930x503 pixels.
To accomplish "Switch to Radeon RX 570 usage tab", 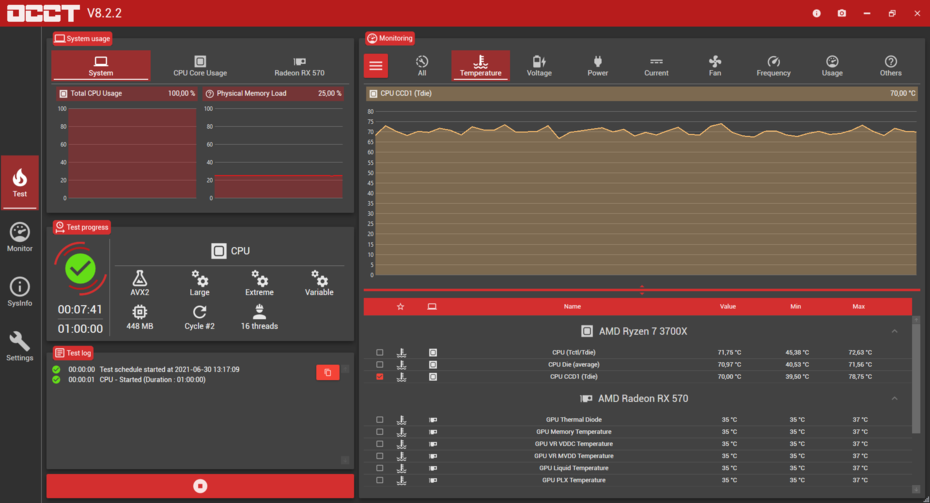I will (x=300, y=66).
